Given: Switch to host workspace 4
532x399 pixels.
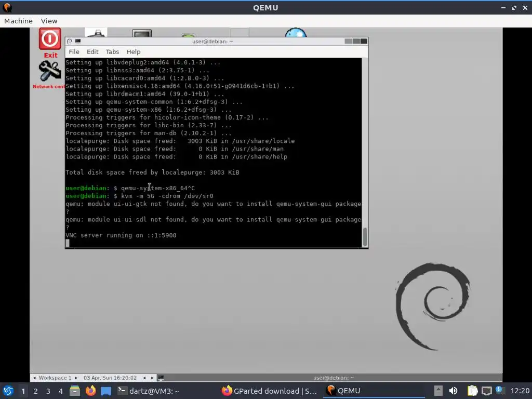Looking at the screenshot, I should point(61,391).
